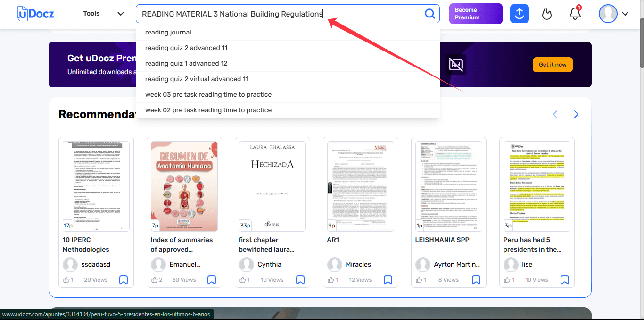Click the 'Become Premium' button
This screenshot has height=320, width=644.
[x=475, y=14]
